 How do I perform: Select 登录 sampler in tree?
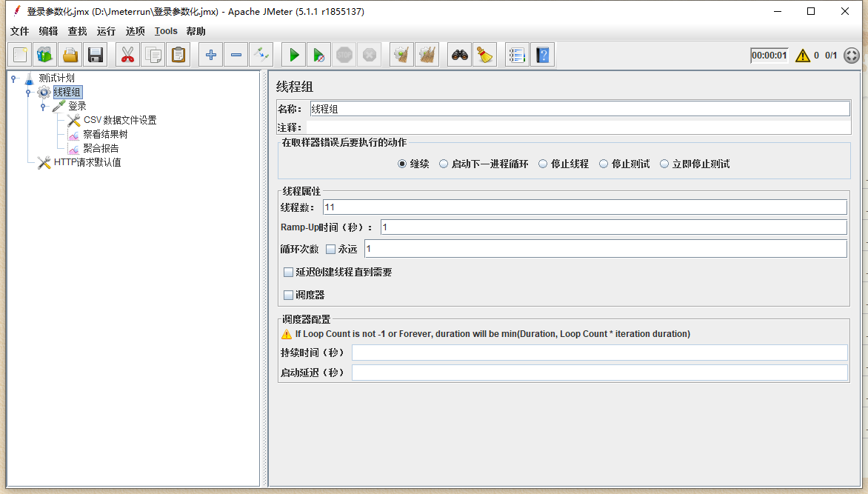(77, 107)
